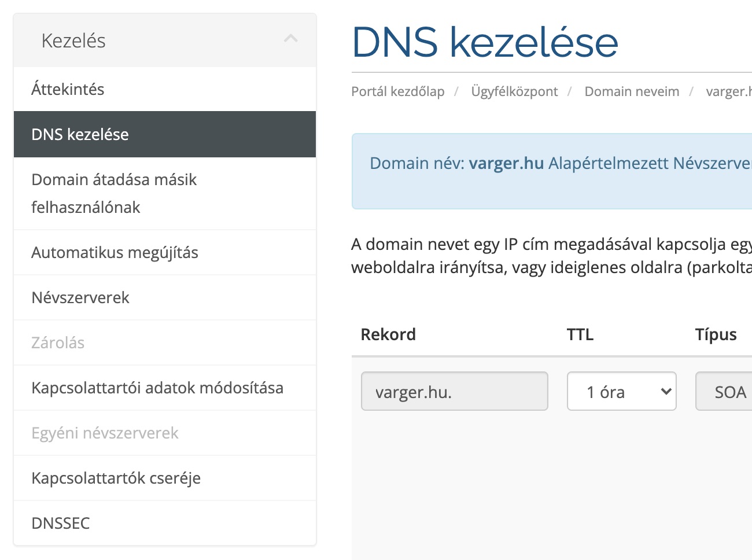Screen dimensions: 752x560
Task: Click the varger.hu breadcrumb link
Action: tap(728, 91)
